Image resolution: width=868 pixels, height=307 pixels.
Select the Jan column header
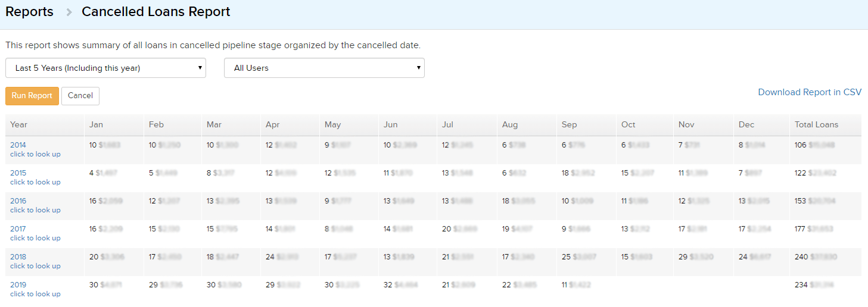tap(96, 124)
